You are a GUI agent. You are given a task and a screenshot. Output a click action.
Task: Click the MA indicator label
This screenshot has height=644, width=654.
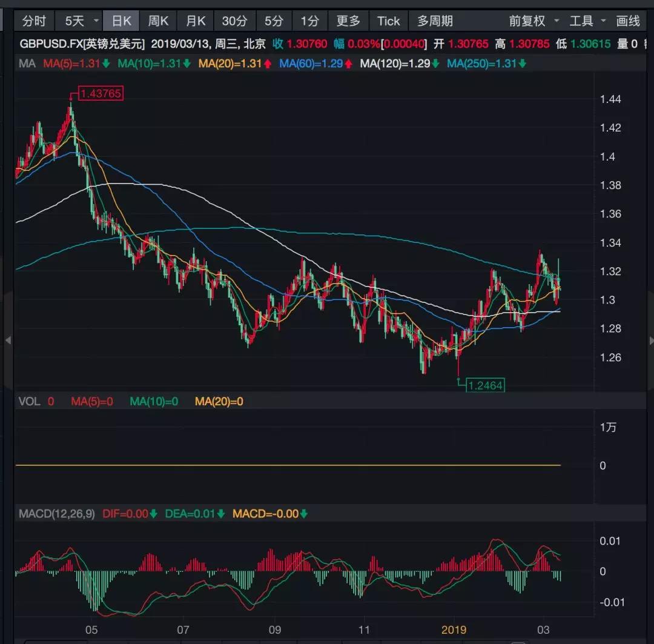(27, 64)
